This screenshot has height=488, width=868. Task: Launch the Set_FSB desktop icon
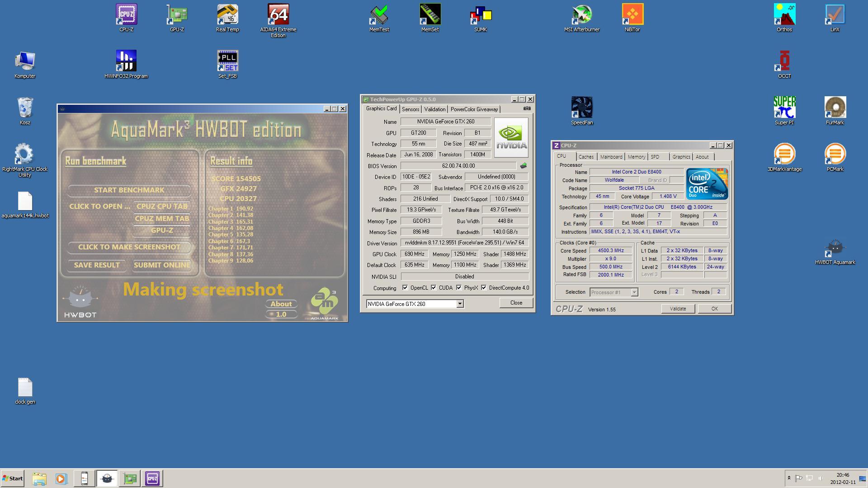pos(227,65)
